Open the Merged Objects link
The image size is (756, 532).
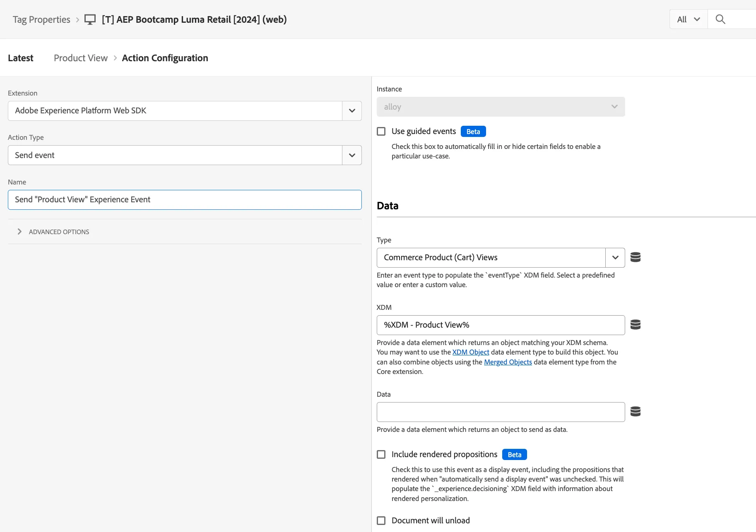click(x=508, y=362)
